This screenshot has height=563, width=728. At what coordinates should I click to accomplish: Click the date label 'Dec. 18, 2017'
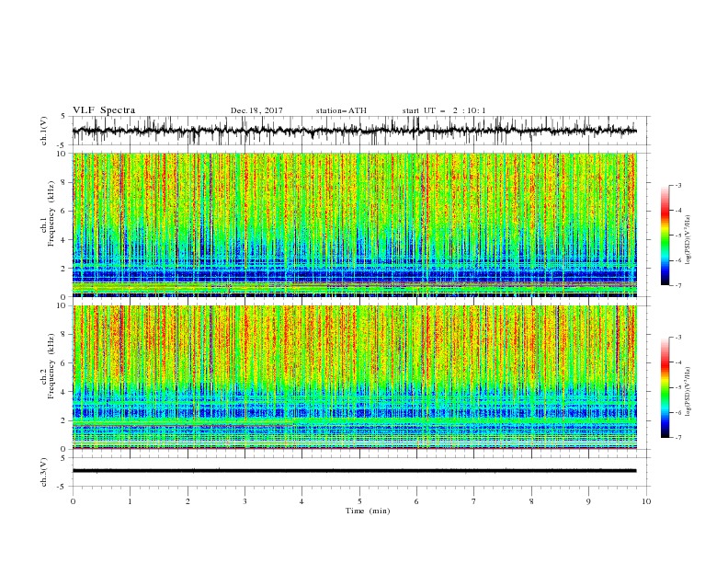[256, 110]
